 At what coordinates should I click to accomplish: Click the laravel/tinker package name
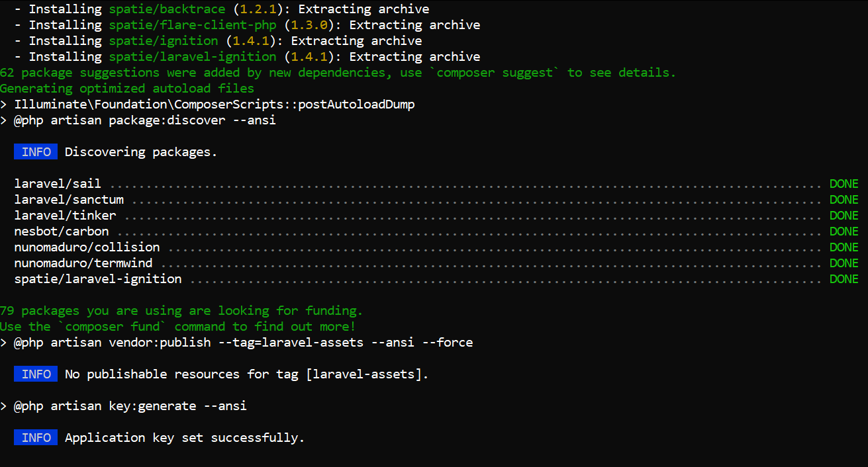point(65,216)
